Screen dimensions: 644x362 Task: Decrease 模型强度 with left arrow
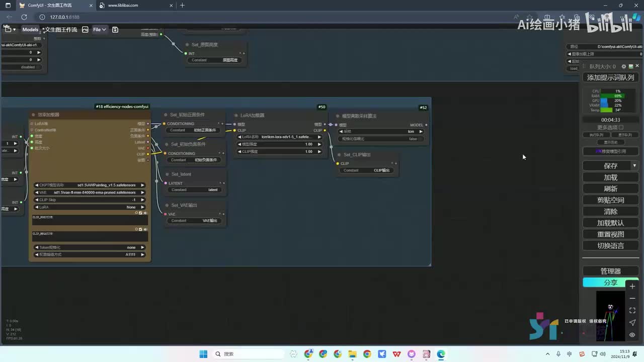pyautogui.click(x=240, y=144)
